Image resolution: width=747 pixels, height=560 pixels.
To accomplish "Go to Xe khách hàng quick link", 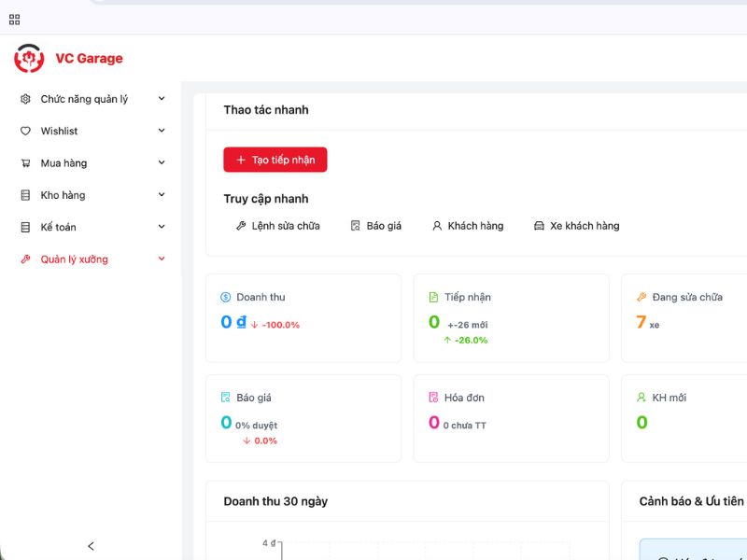I will 576,226.
